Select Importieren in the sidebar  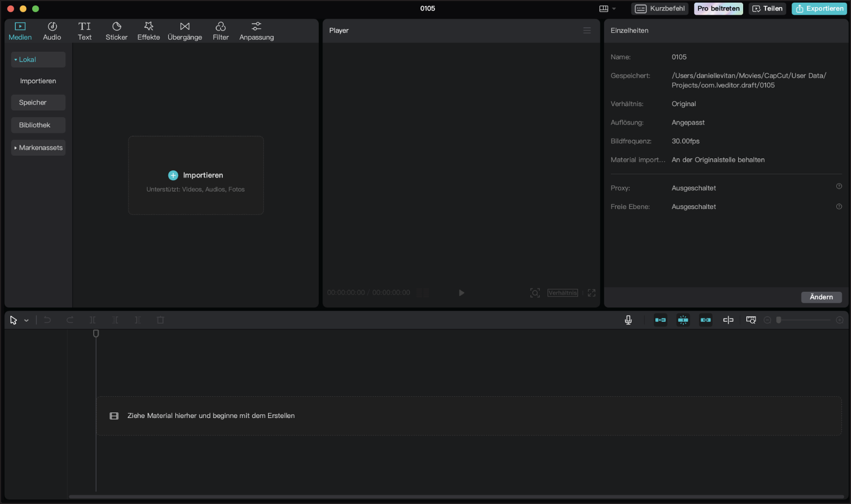pos(38,81)
